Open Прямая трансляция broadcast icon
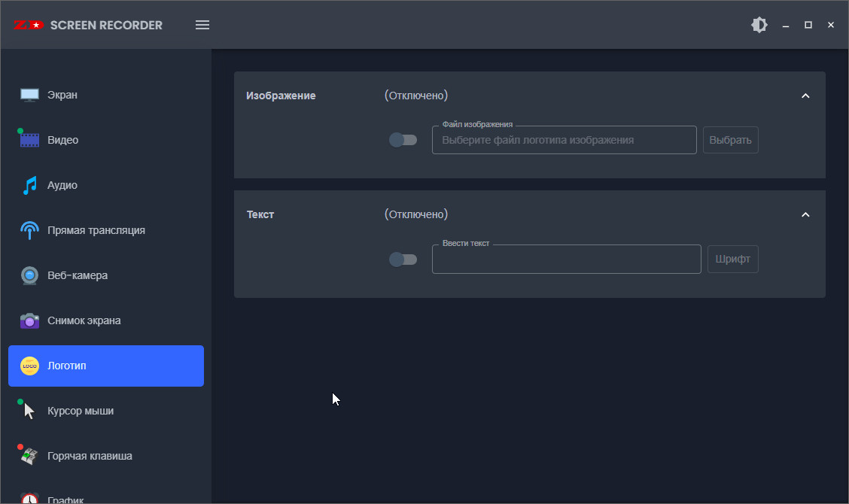The height and width of the screenshot is (504, 849). (x=29, y=230)
